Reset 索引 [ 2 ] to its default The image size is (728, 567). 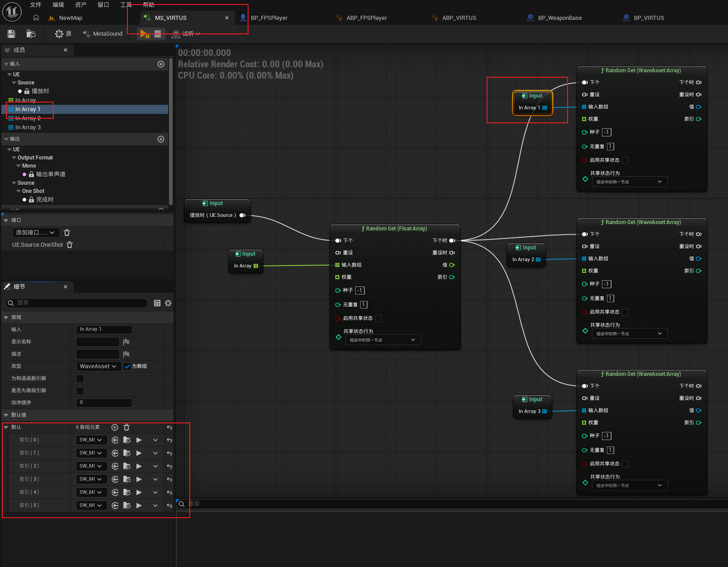[x=169, y=466]
